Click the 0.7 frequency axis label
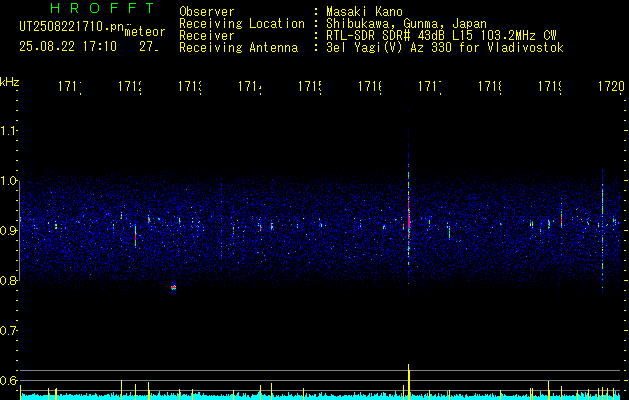The height and width of the screenshot is (400, 629). [x=8, y=330]
